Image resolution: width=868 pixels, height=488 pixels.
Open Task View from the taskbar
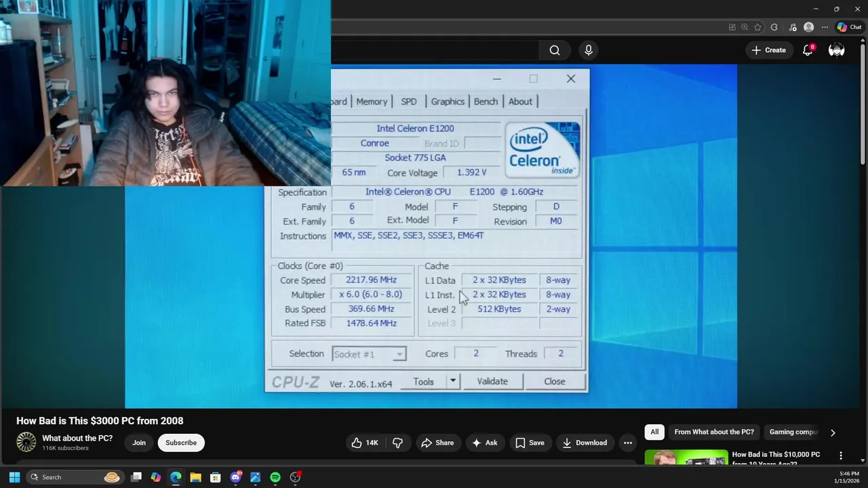click(x=136, y=477)
